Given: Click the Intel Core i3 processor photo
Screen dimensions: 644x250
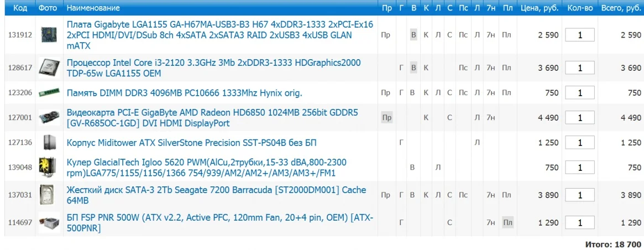Looking at the screenshot, I should [x=49, y=67].
